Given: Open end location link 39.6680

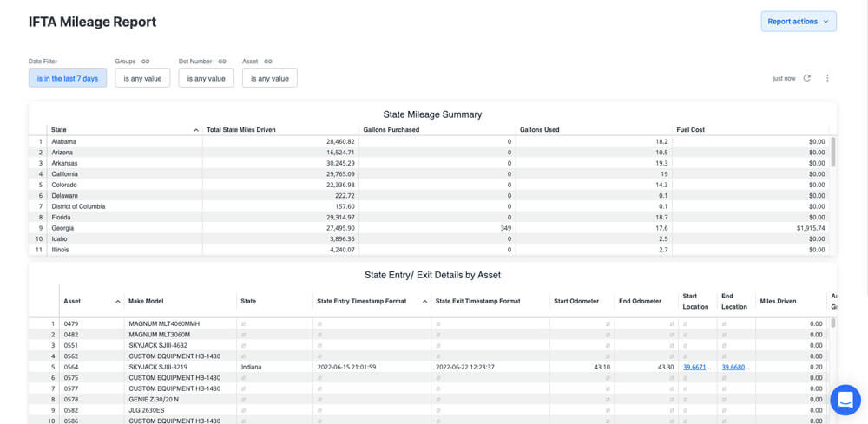Looking at the screenshot, I should click(735, 367).
